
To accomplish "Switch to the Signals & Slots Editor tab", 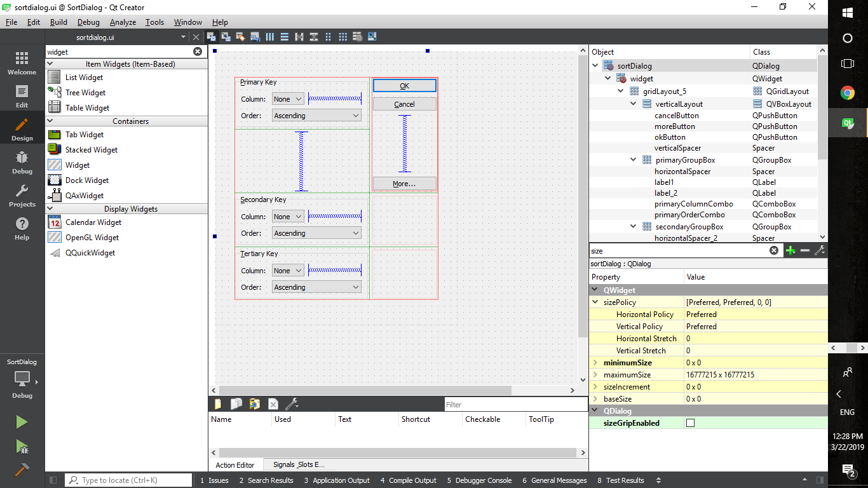I will (x=299, y=465).
